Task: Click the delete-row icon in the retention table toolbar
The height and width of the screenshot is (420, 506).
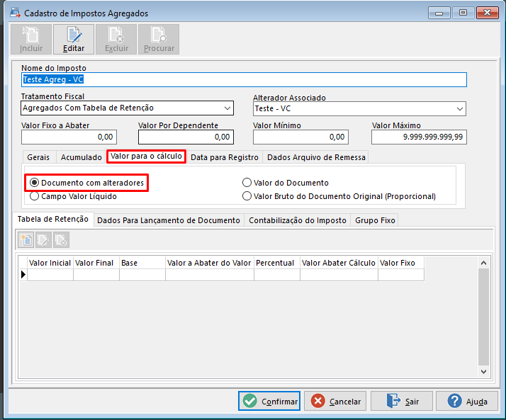Action: point(61,240)
